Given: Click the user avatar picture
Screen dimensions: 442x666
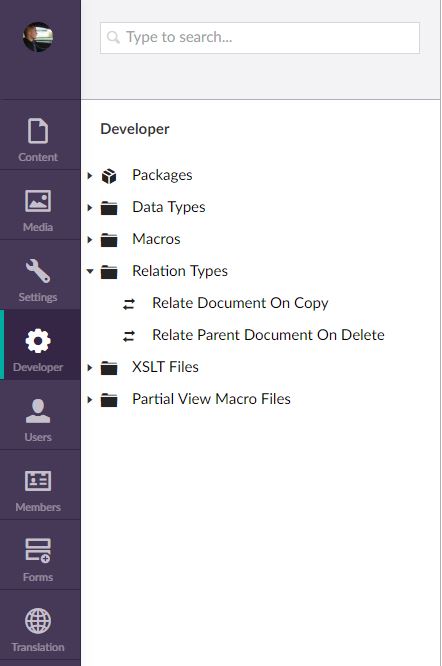Looking at the screenshot, I should coord(38,37).
